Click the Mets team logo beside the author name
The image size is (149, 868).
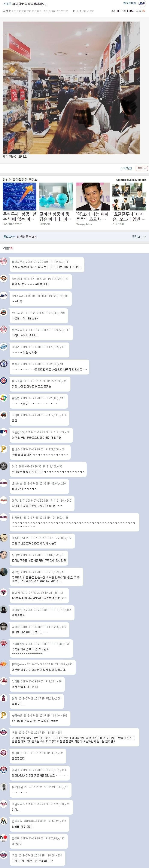[143, 3]
